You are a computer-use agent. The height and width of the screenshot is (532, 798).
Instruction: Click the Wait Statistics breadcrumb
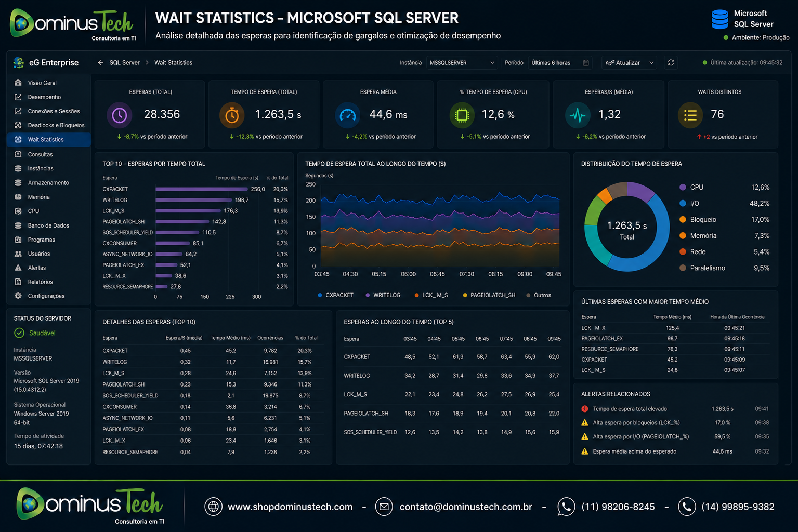173,63
